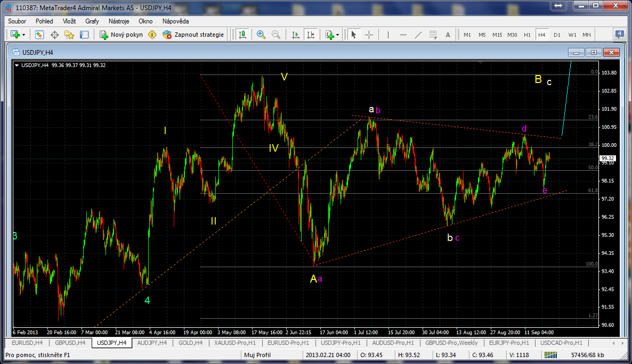The image size is (632, 364).
Task: Switch to GBPUSD,H4 chart tab
Action: [70, 343]
